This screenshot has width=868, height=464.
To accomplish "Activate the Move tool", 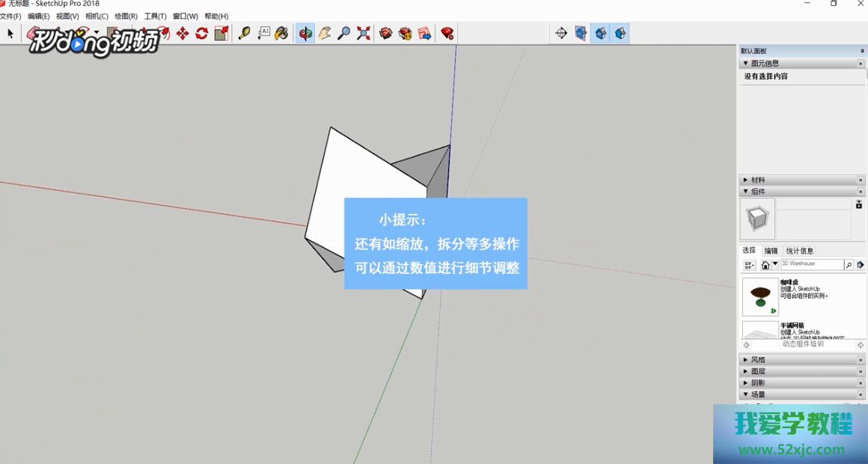I will 183,34.
